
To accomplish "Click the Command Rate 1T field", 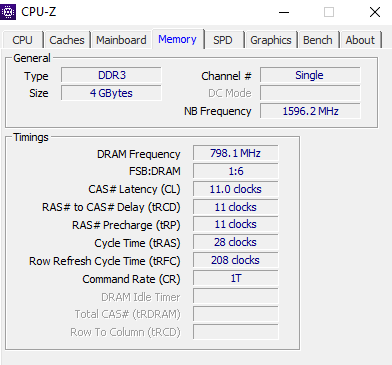I will coord(235,278).
